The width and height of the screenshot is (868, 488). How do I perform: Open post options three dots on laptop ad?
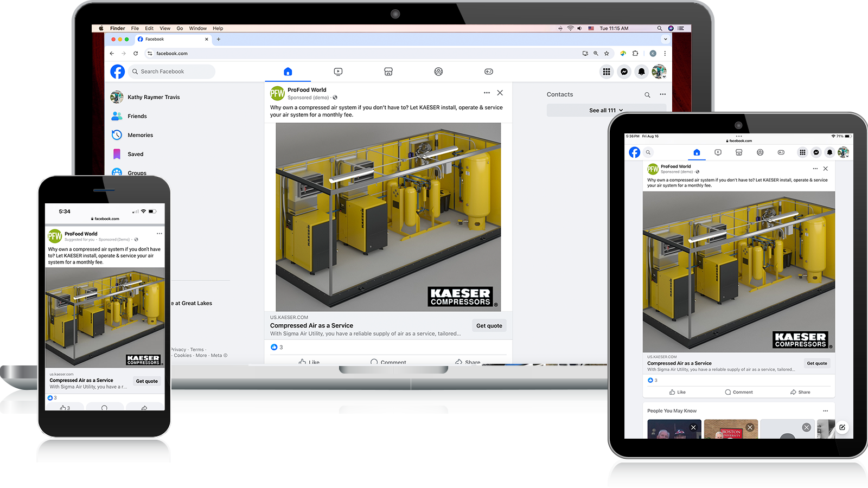pyautogui.click(x=487, y=93)
